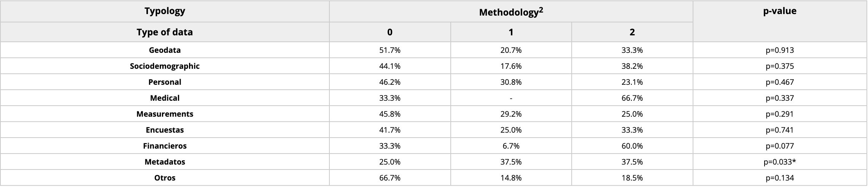The image size is (868, 187).
Task: Select the Measurements row label
Action: click(165, 114)
